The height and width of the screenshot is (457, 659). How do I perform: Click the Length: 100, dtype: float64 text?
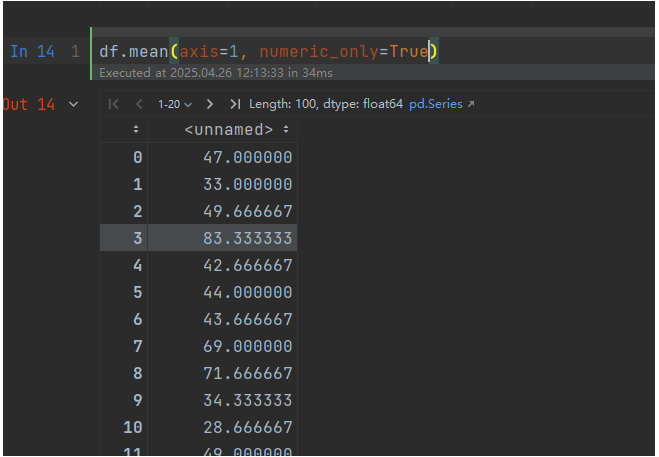pos(326,104)
